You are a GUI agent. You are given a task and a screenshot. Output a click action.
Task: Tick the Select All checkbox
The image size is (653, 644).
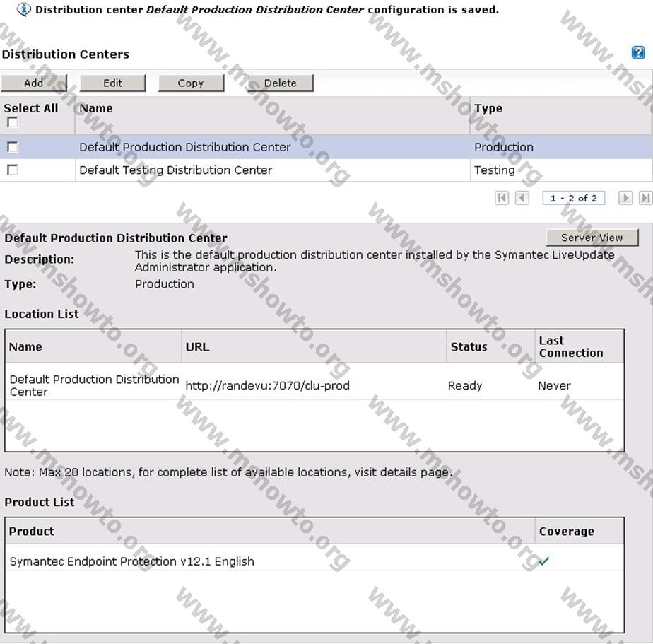(13, 122)
